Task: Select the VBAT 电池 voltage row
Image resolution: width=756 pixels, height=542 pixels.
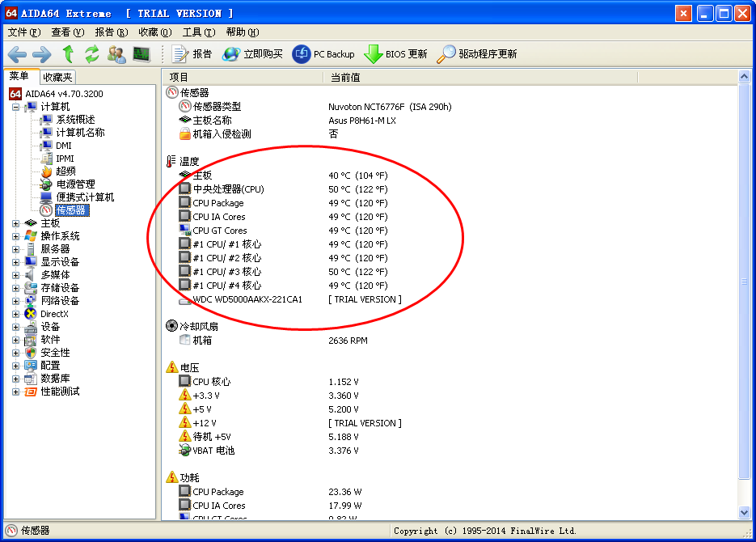Action: (450, 451)
